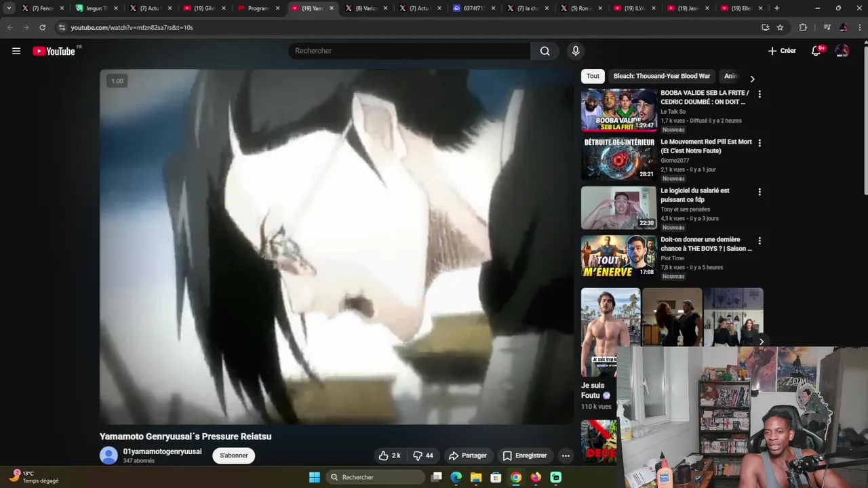Open the YouTube account avatar menu
This screenshot has width=868, height=488.
[842, 51]
